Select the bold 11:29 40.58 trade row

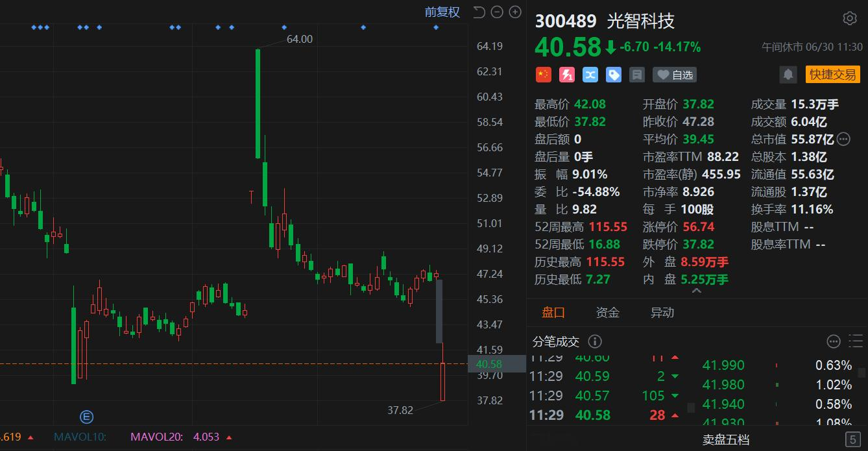[605, 415]
